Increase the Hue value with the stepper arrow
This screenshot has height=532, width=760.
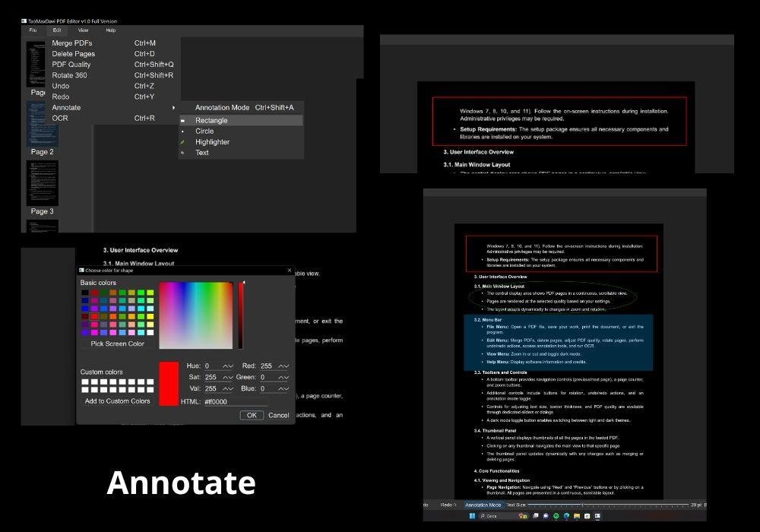225,365
